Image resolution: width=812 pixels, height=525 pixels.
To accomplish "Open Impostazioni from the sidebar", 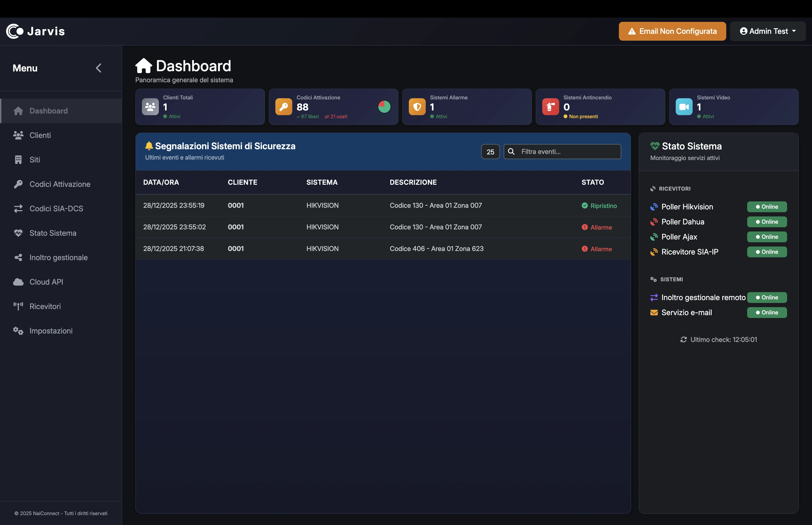I will pyautogui.click(x=51, y=331).
